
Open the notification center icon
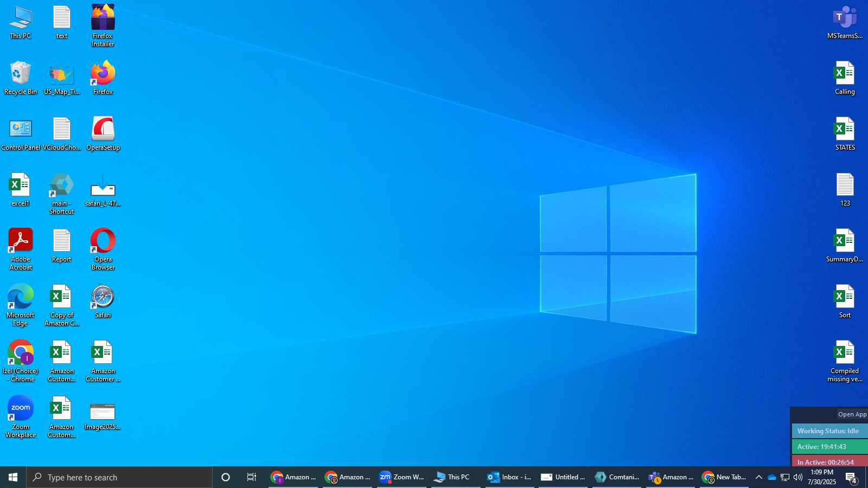click(851, 477)
